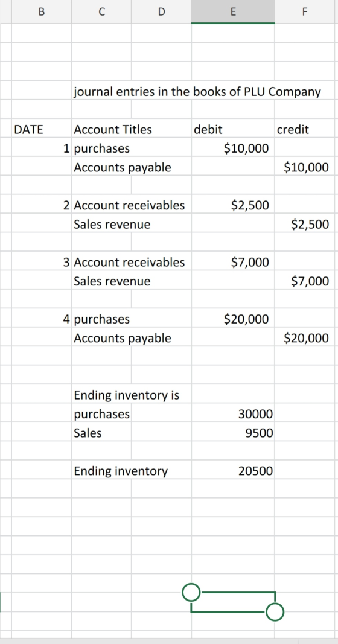Select the cell containing 9500

coord(233,433)
